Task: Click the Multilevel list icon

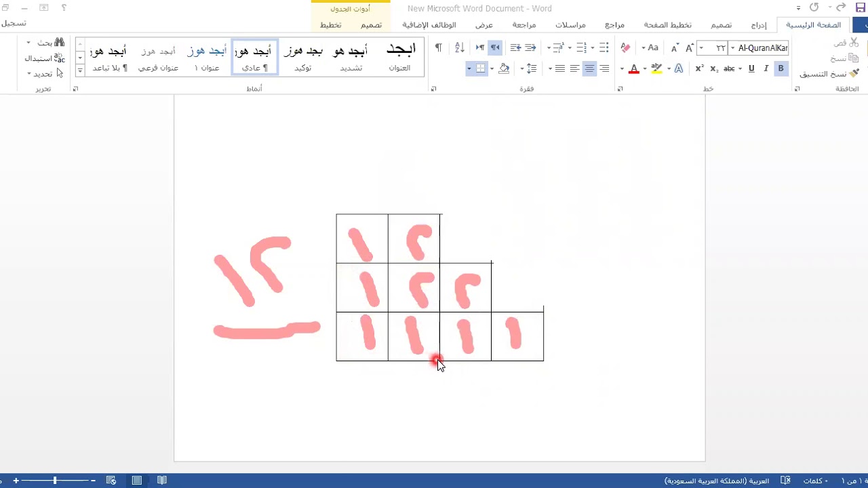Action: (558, 48)
